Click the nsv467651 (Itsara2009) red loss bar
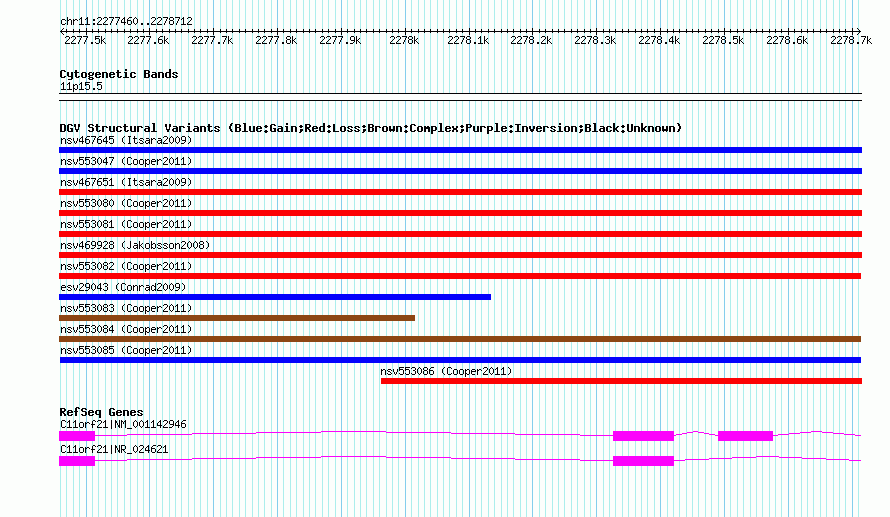Viewport: 890px width, 517px height. [x=460, y=192]
